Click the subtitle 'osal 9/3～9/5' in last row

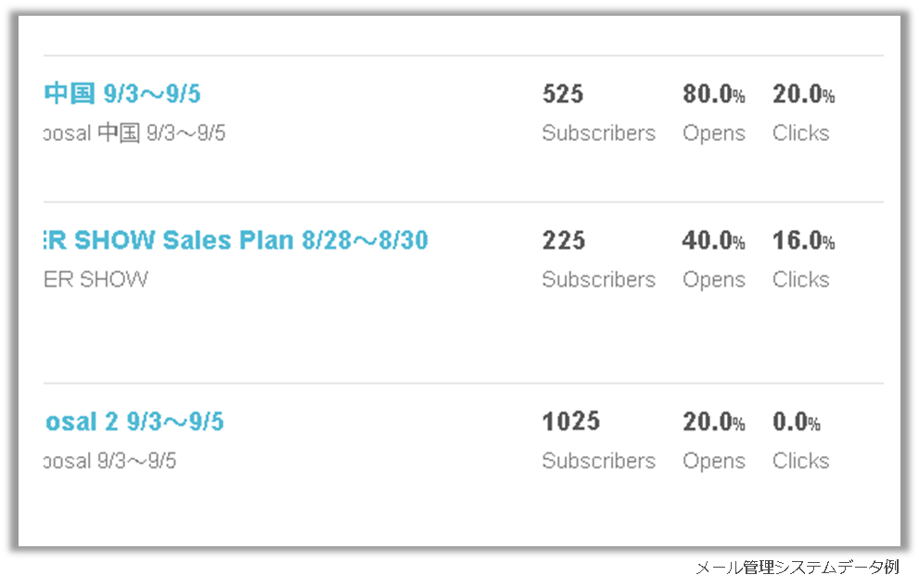click(x=110, y=461)
